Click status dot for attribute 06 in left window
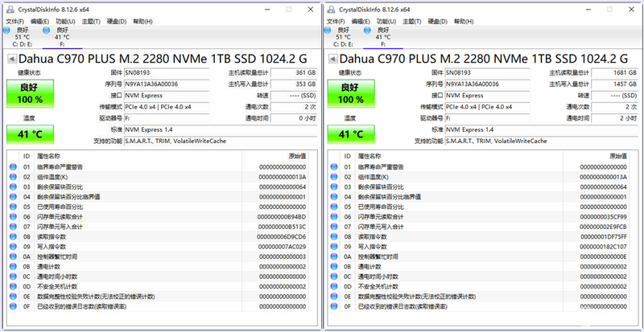644x332 pixels. tap(13, 217)
